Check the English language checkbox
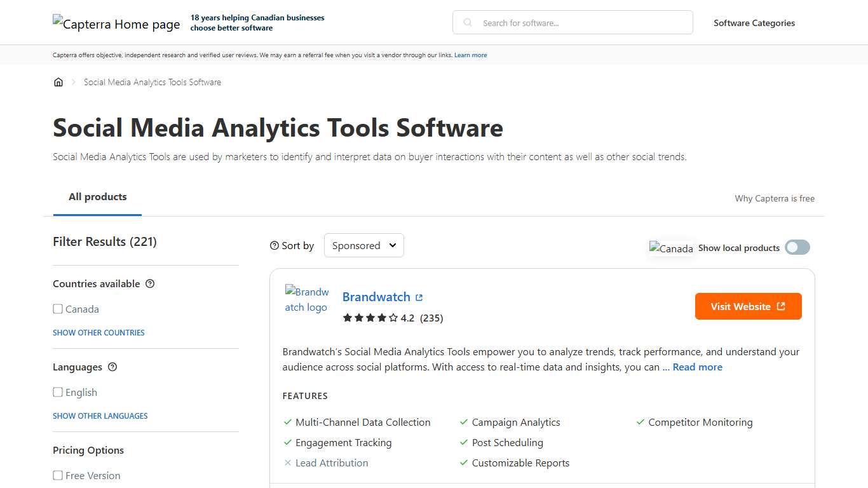Screen dimensions: 868x488 [57, 392]
